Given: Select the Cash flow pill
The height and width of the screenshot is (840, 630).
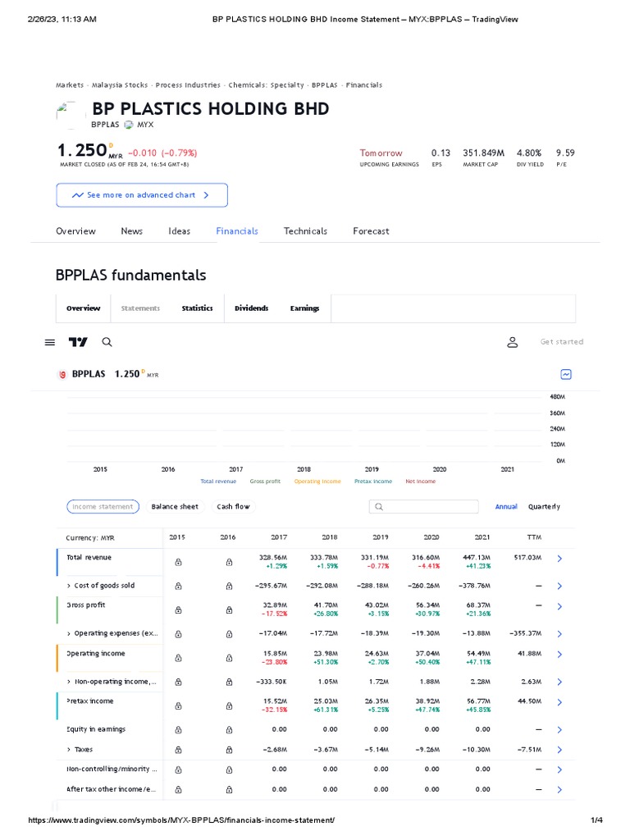Looking at the screenshot, I should [233, 507].
